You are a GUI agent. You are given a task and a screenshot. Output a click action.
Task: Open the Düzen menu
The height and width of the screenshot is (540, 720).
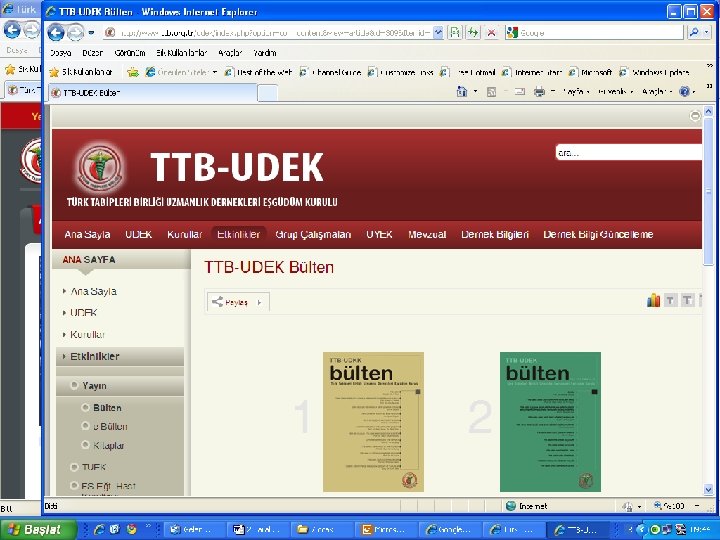(92, 53)
